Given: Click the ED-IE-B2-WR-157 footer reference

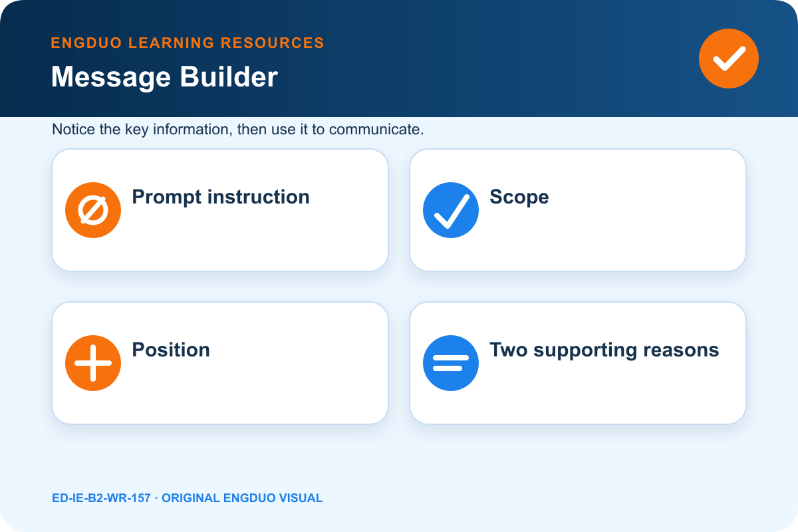Looking at the screenshot, I should click(101, 498).
